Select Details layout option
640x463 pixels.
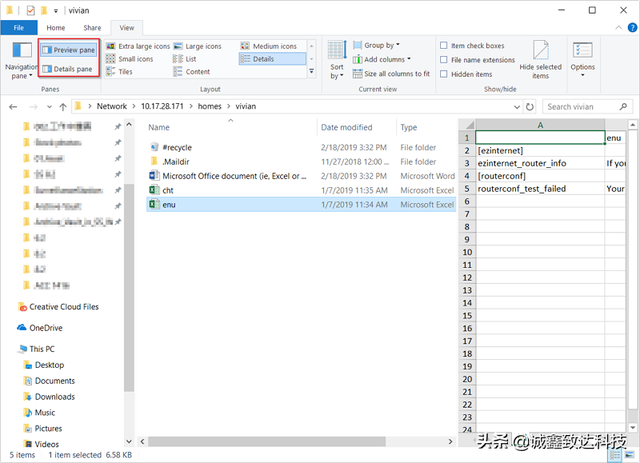(272, 59)
